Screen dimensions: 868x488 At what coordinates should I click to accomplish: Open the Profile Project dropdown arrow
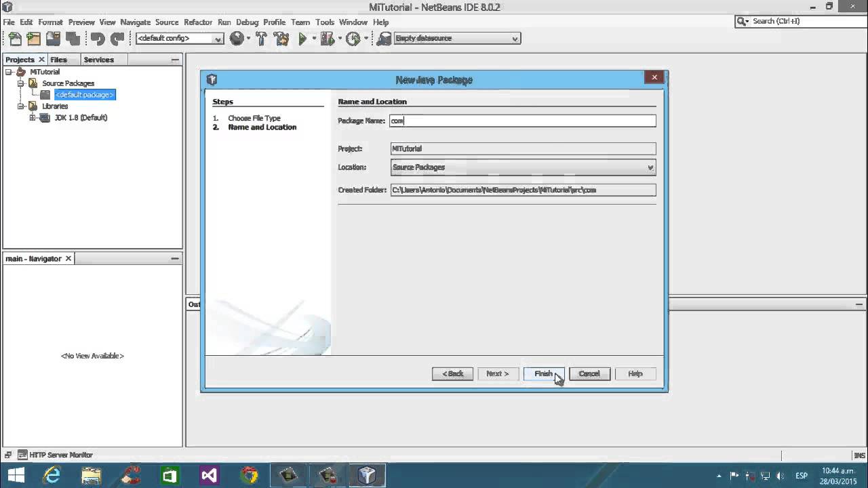click(366, 39)
